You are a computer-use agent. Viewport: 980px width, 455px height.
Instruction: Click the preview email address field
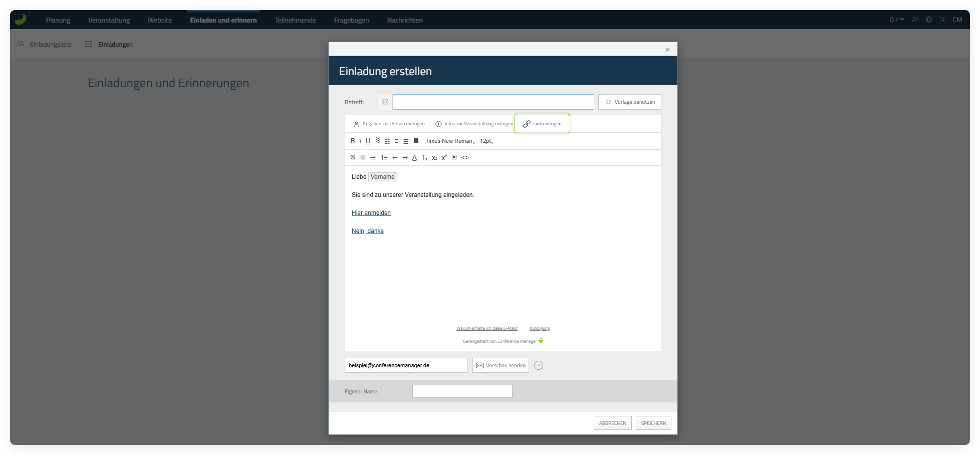coord(406,365)
